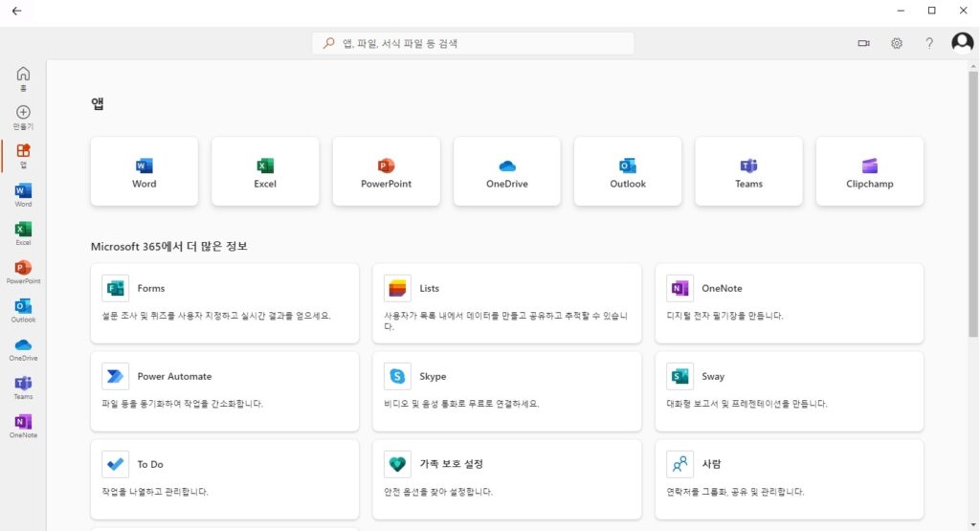Launch the Clipchamp app tile
The height and width of the screenshot is (531, 980).
point(870,171)
